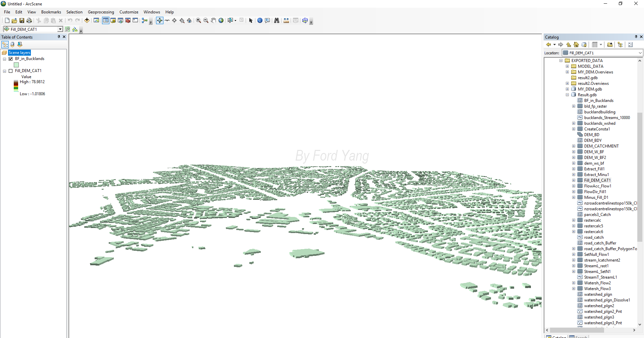The image size is (644, 338).
Task: Open an existing scene file
Action: coord(14,20)
